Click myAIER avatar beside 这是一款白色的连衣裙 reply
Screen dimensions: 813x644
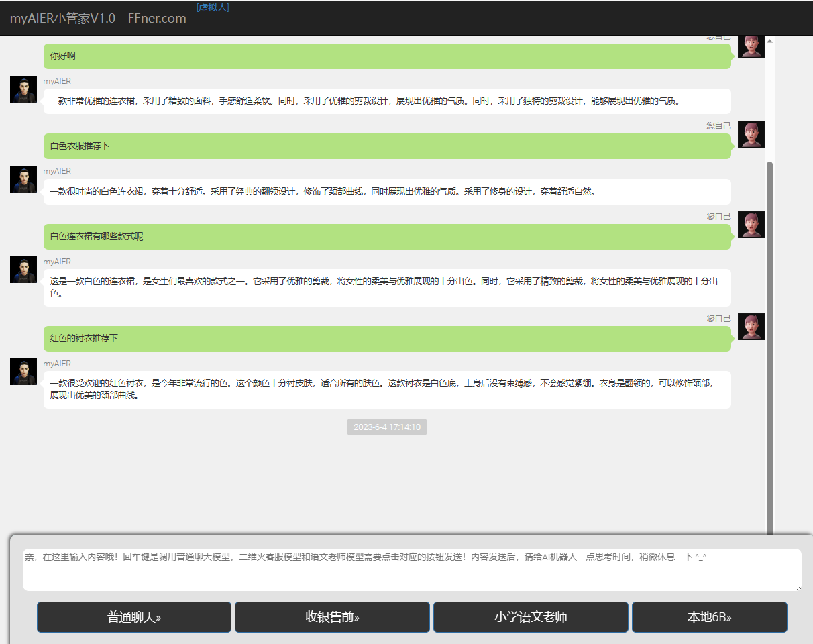click(23, 270)
